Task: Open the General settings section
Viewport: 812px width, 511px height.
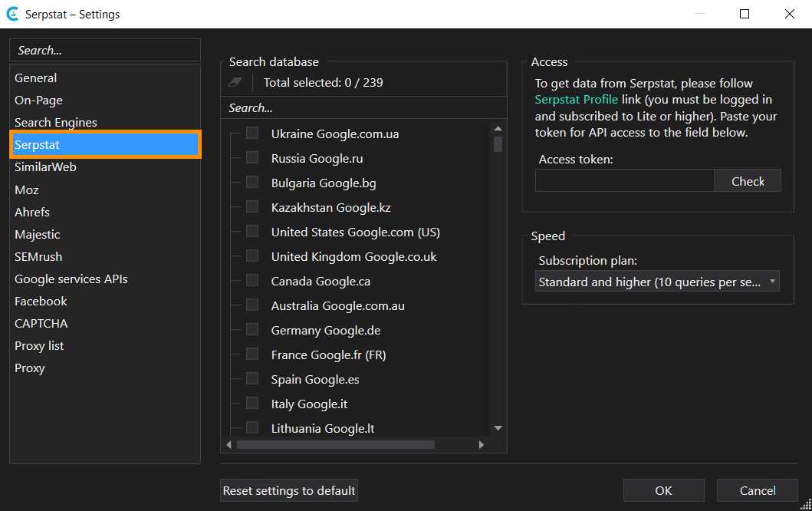Action: point(104,77)
